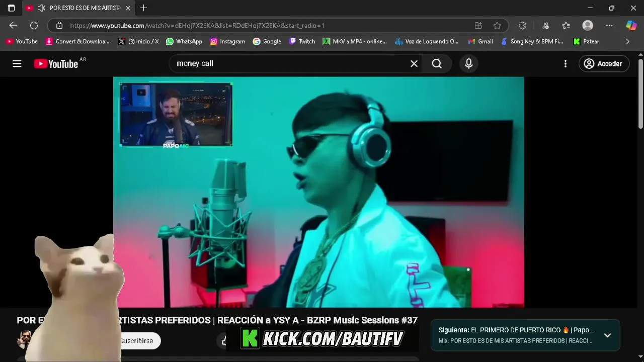Go back with the browser back arrow
The image size is (644, 362).
13,25
